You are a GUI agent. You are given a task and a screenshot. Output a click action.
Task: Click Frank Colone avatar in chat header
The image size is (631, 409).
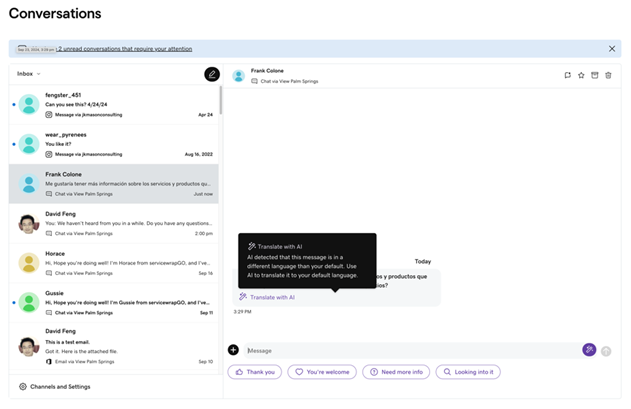[x=239, y=76]
